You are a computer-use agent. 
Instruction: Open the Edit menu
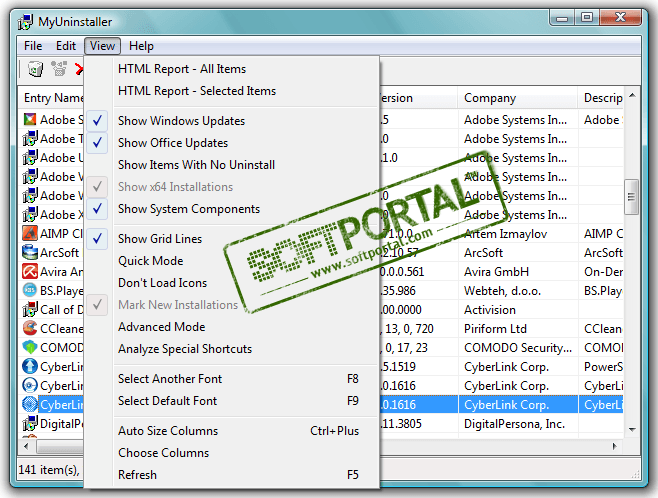point(66,46)
